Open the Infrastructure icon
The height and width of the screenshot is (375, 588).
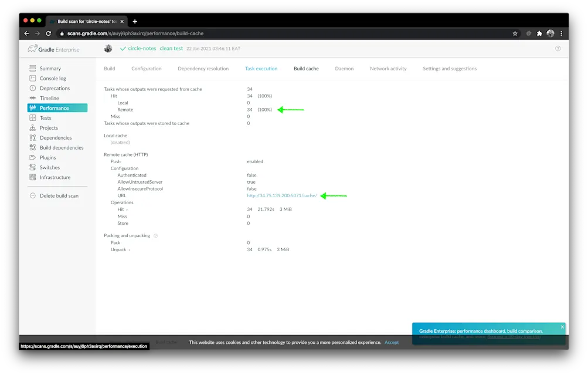(33, 177)
